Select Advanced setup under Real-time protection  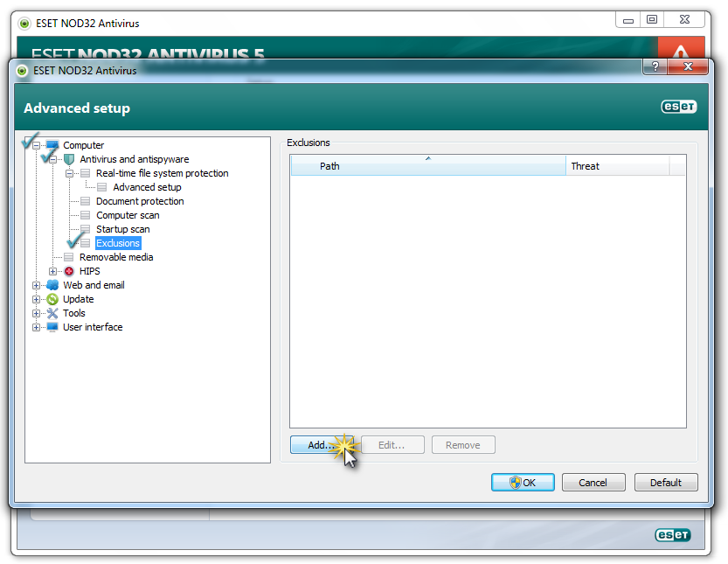147,187
